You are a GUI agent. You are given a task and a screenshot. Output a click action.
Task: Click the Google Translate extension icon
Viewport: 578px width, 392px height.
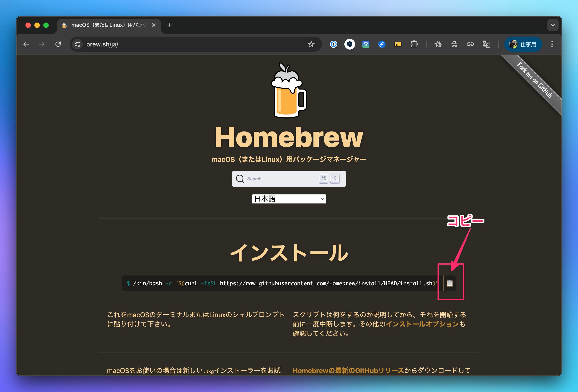486,44
